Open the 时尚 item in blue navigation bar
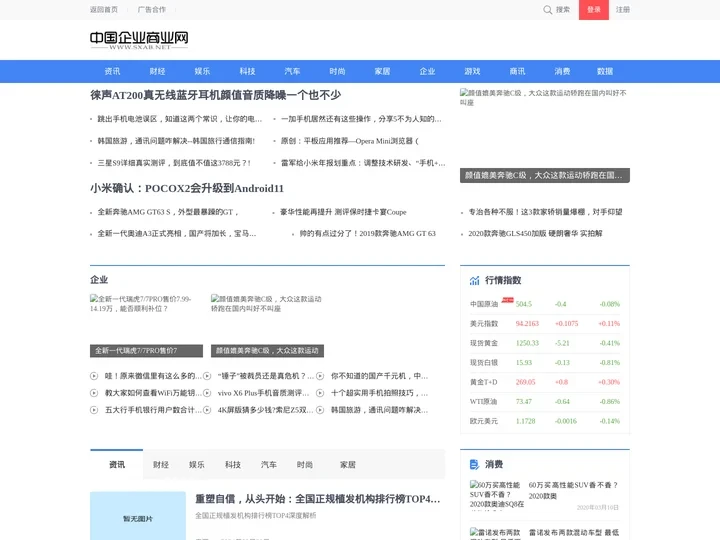The width and height of the screenshot is (720, 540). (x=338, y=71)
